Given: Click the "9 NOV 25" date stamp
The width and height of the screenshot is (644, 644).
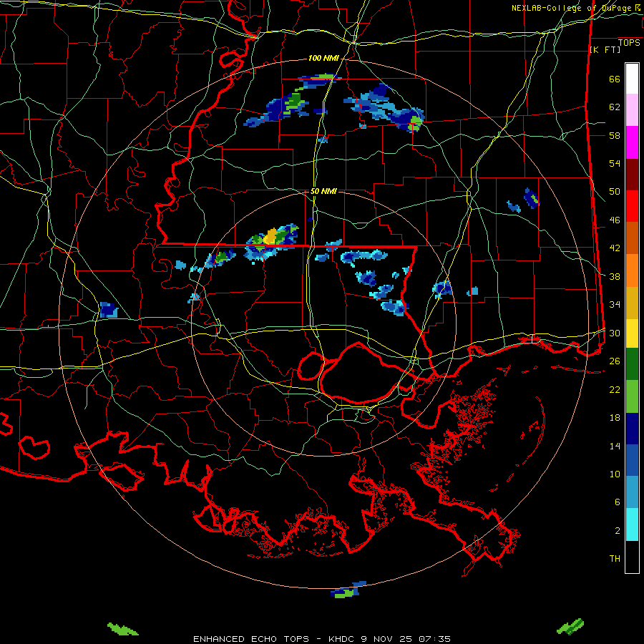Looking at the screenshot, I should pyautogui.click(x=388, y=639).
